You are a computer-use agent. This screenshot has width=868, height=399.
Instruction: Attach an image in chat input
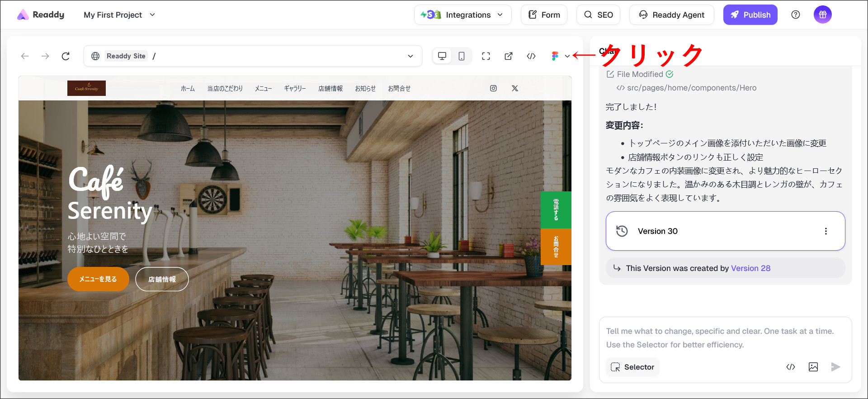pyautogui.click(x=813, y=367)
